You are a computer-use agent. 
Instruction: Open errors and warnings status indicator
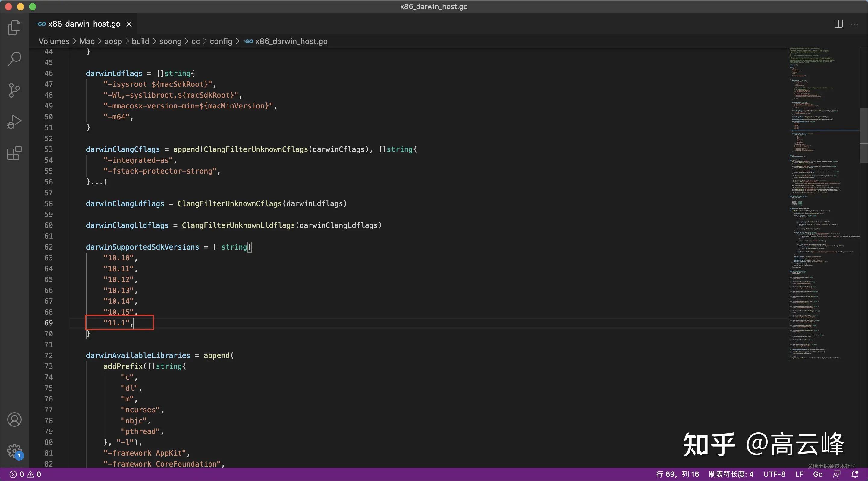click(x=25, y=474)
